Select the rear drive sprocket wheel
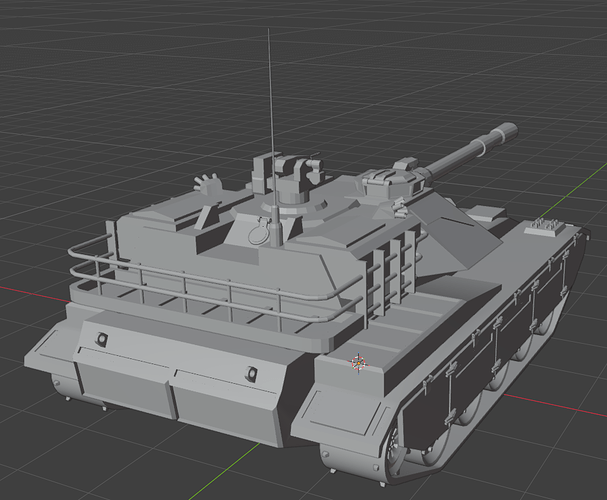 (x=396, y=451)
